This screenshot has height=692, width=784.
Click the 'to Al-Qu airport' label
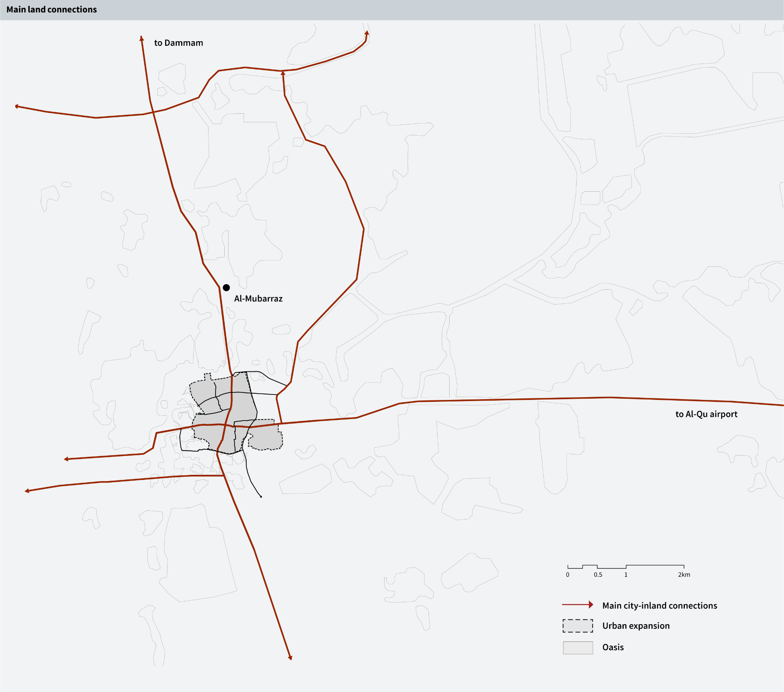click(706, 414)
